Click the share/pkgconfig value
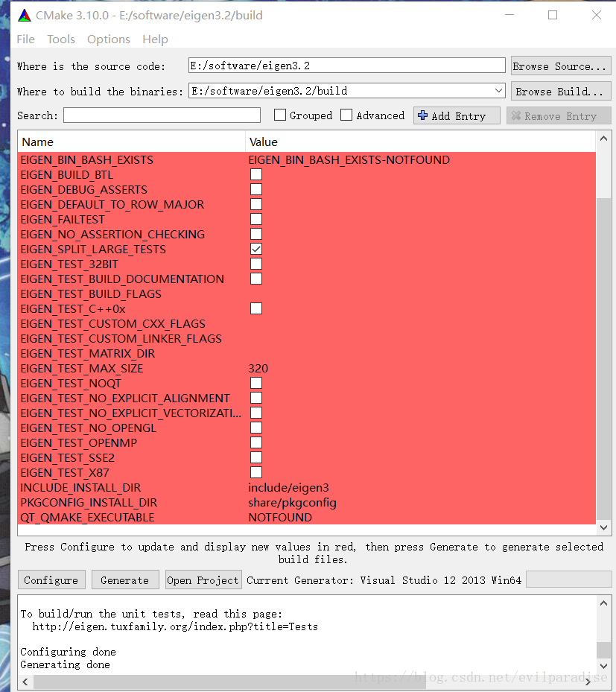The width and height of the screenshot is (616, 692). [292, 503]
